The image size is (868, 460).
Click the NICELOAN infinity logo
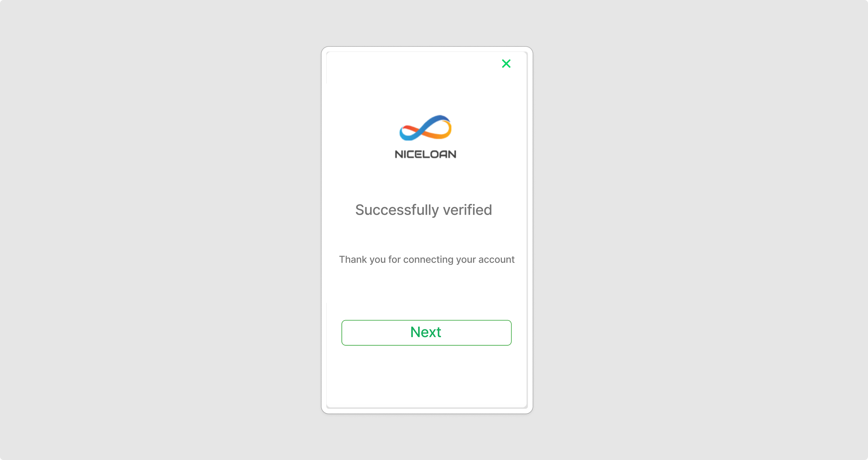[425, 128]
